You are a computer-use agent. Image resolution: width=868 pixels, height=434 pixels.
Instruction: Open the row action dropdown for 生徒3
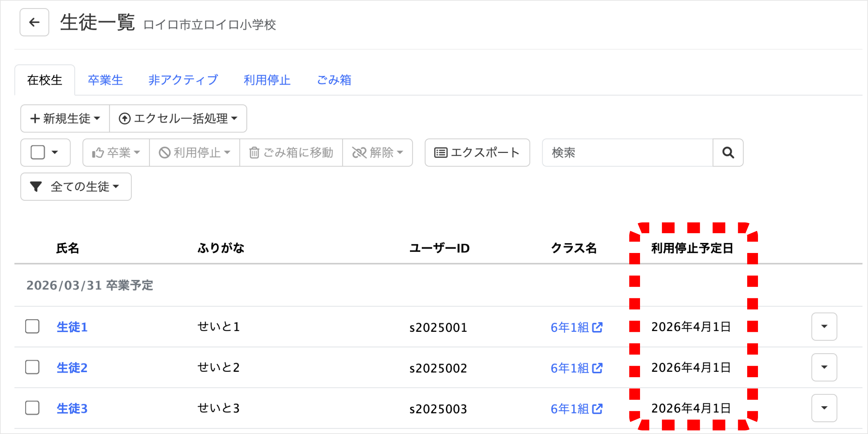pos(824,408)
